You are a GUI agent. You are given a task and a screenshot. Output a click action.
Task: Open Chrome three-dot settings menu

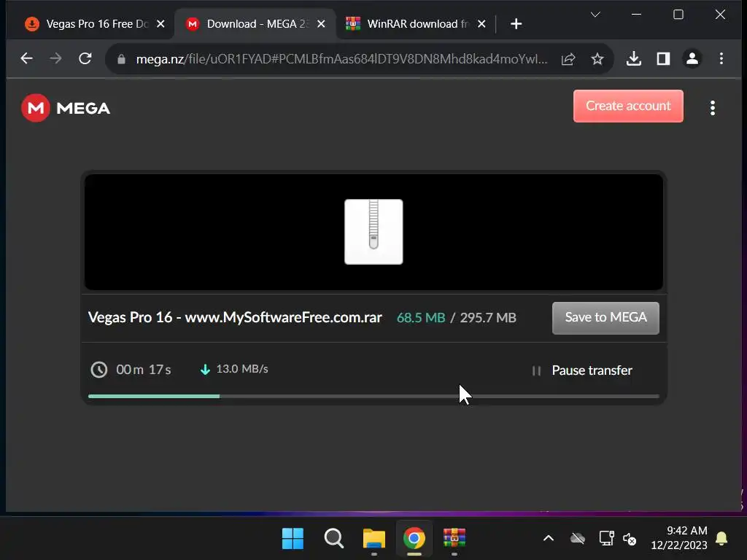coord(721,58)
